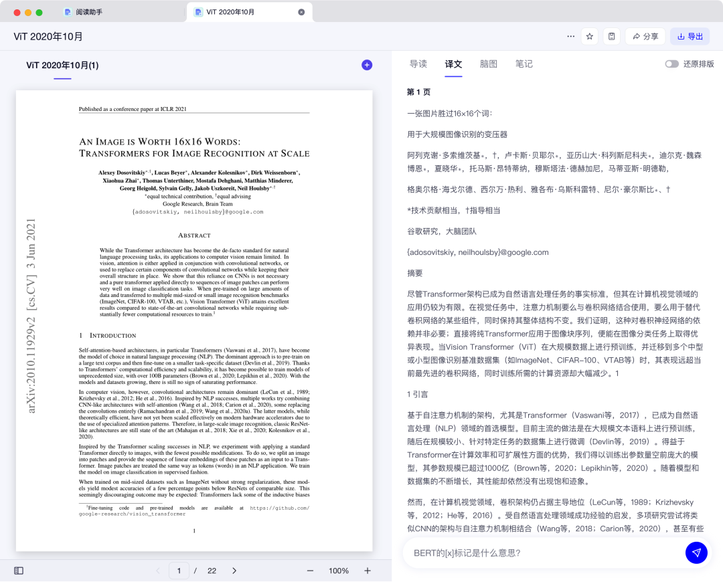Screen dimensions: 723x588
Task: Zoom out with minus button
Action: click(x=311, y=571)
